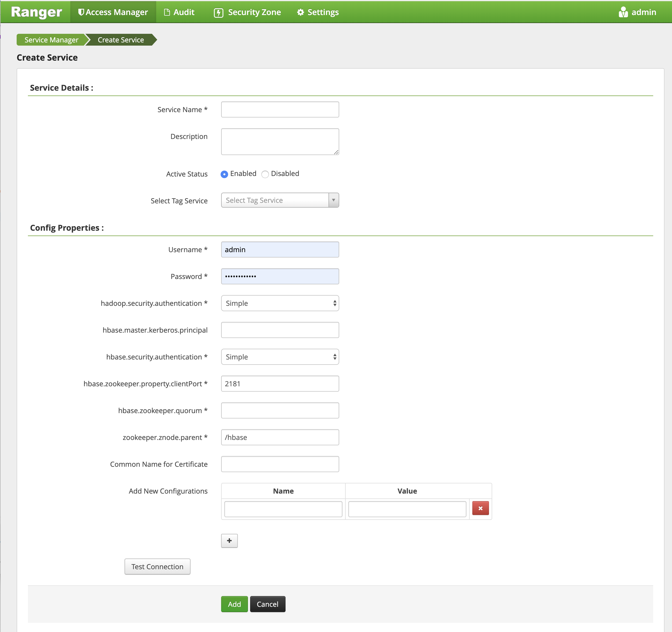Go to Service Manager breadcrumb

click(x=51, y=40)
